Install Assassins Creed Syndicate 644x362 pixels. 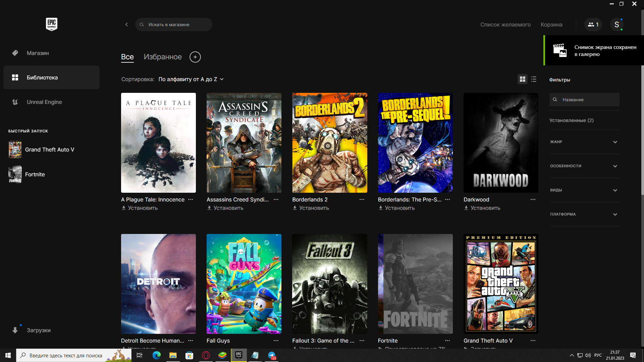pyautogui.click(x=225, y=208)
